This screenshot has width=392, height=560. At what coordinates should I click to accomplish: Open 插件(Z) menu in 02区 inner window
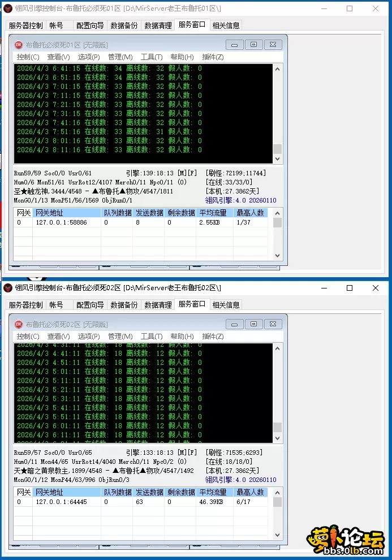(213, 337)
